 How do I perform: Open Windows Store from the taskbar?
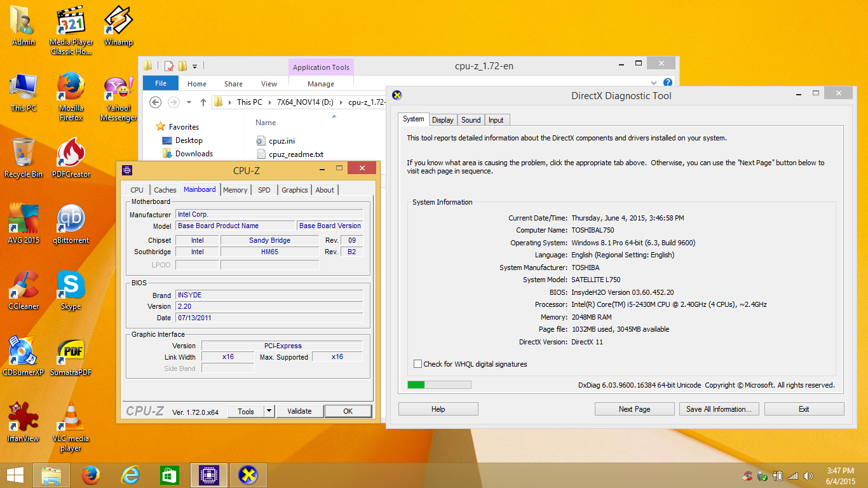170,475
